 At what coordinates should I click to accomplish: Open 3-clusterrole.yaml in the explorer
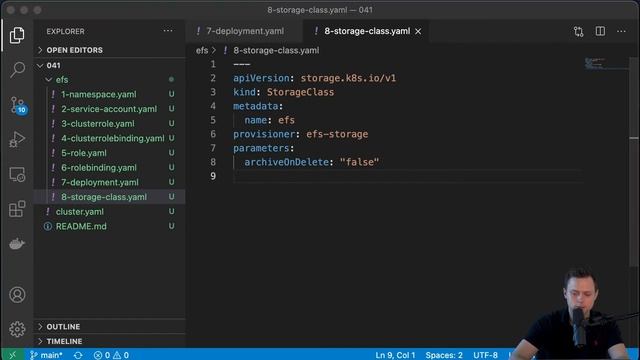point(98,124)
